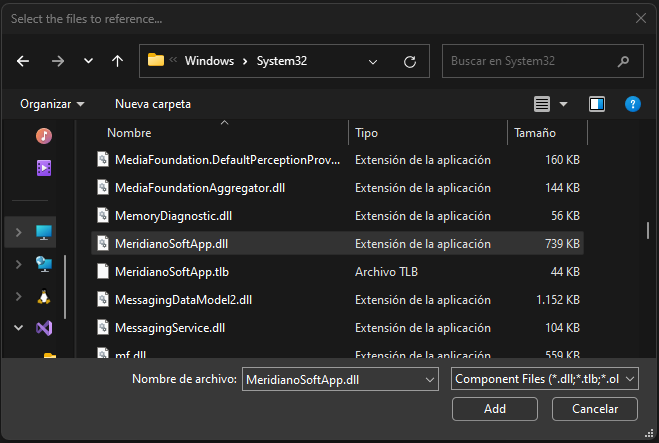Viewport: 659px width, 443px height.
Task: Open recent locations chevron next to forward arrow
Action: [x=88, y=61]
